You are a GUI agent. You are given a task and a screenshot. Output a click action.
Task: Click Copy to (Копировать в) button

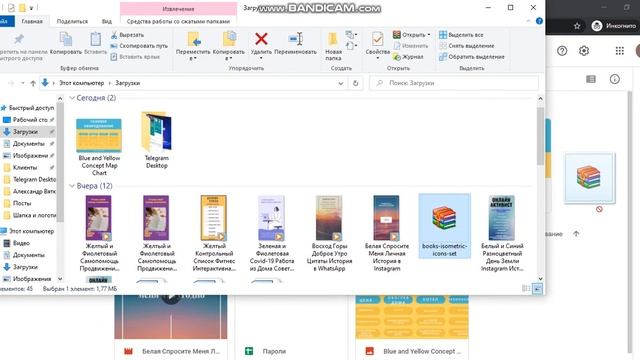(x=229, y=46)
